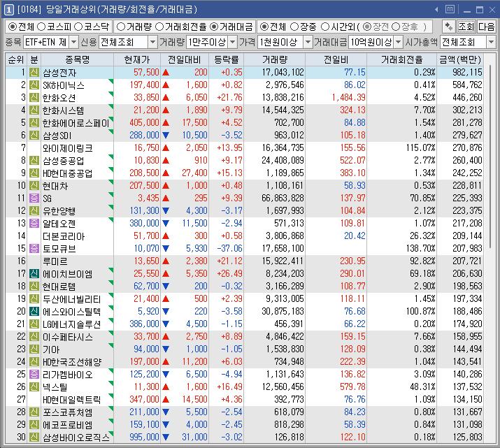Viewport: 500px width, 448px height.
Task: Click the dark 신 badge beside 에이치브이엠
Action: coord(34,274)
